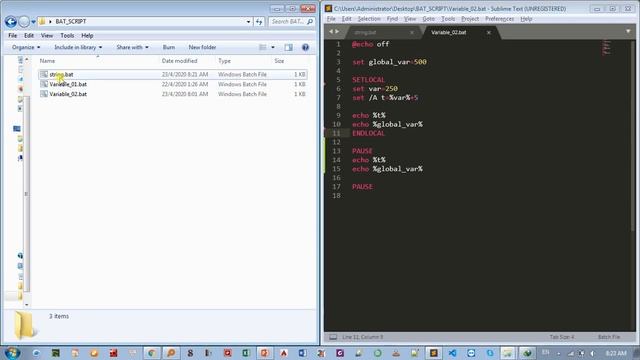
Task: Click the taskbar clock showing 8:22 AM
Action: click(x=616, y=353)
